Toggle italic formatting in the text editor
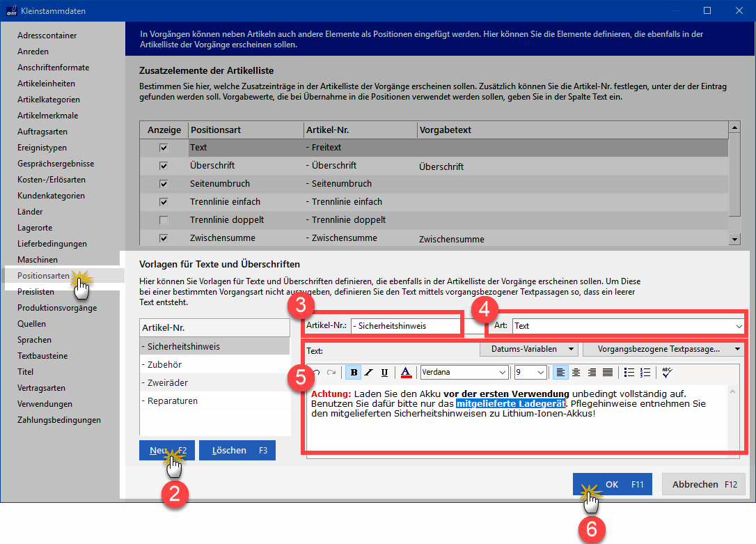756x544 pixels. pos(369,373)
